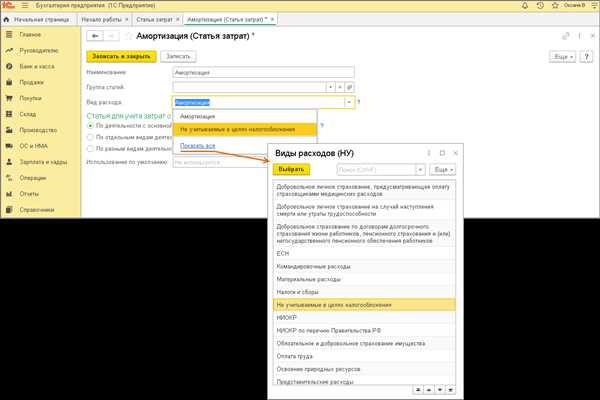
Task: Add Амортизация form to favorites star
Action: [129, 36]
